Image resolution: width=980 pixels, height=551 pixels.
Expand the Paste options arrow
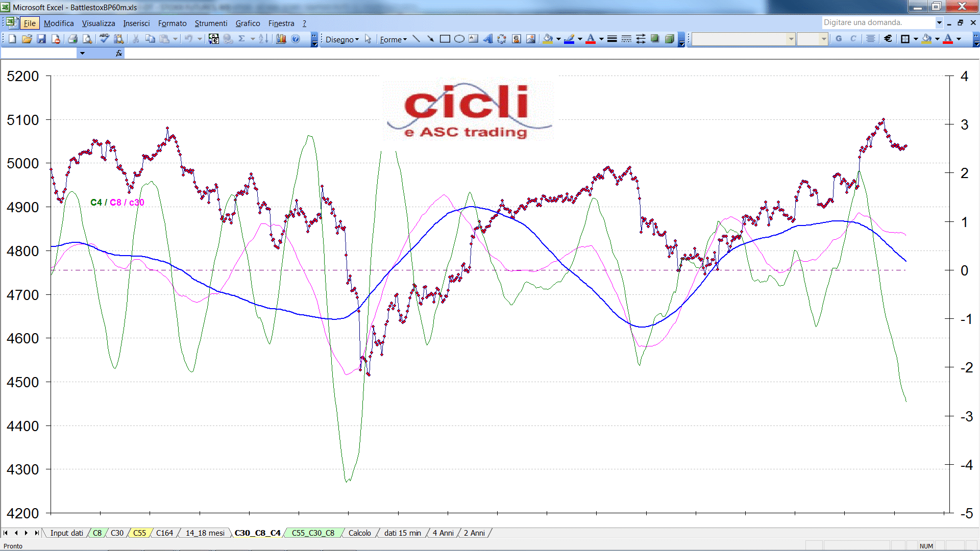click(175, 39)
